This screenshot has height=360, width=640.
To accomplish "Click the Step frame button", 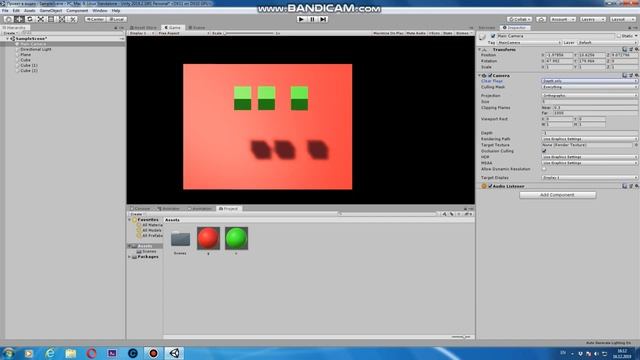I will (323, 19).
